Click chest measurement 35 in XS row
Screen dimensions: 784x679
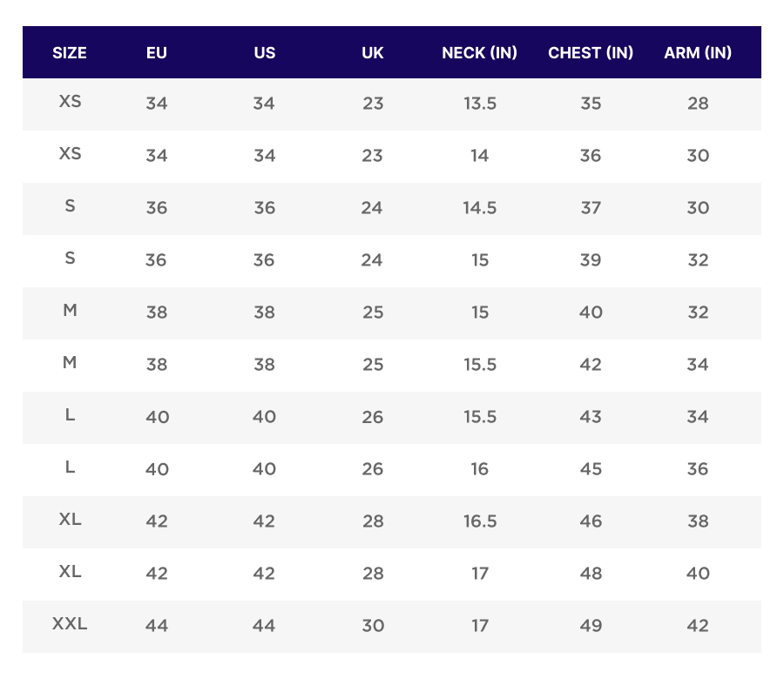pos(591,104)
